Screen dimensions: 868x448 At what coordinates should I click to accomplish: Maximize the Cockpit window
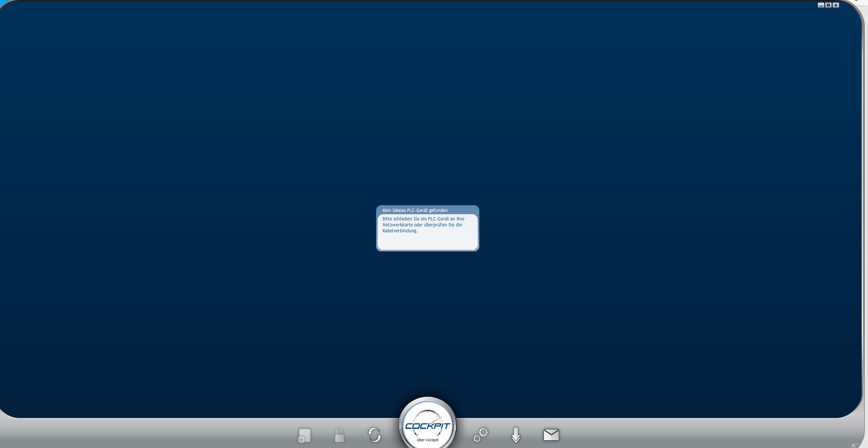coord(828,5)
